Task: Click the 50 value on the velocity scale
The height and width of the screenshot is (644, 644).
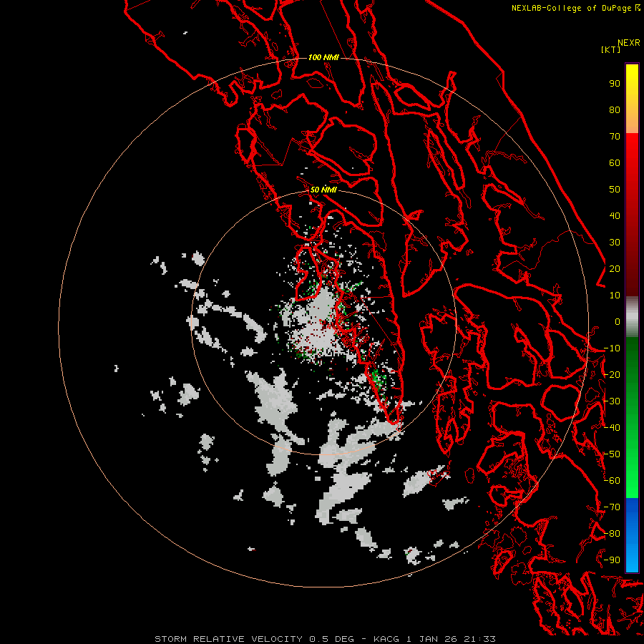Action: tap(615, 190)
